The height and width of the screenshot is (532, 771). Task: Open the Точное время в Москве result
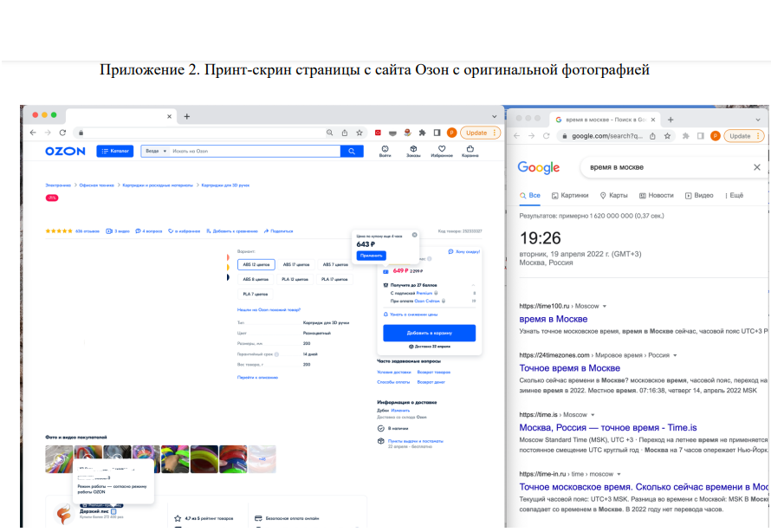pos(569,368)
